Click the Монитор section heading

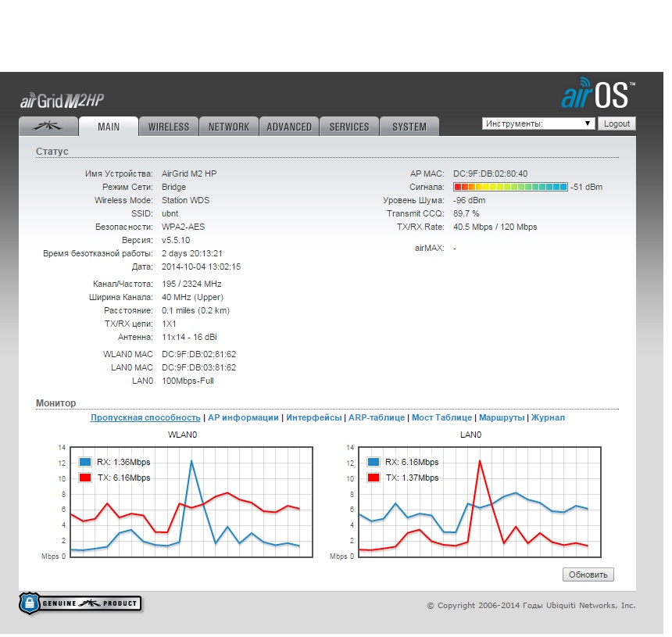55,403
